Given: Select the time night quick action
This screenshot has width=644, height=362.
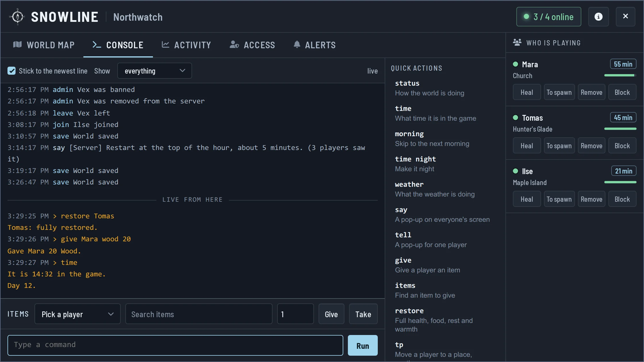Looking at the screenshot, I should click(x=445, y=164).
